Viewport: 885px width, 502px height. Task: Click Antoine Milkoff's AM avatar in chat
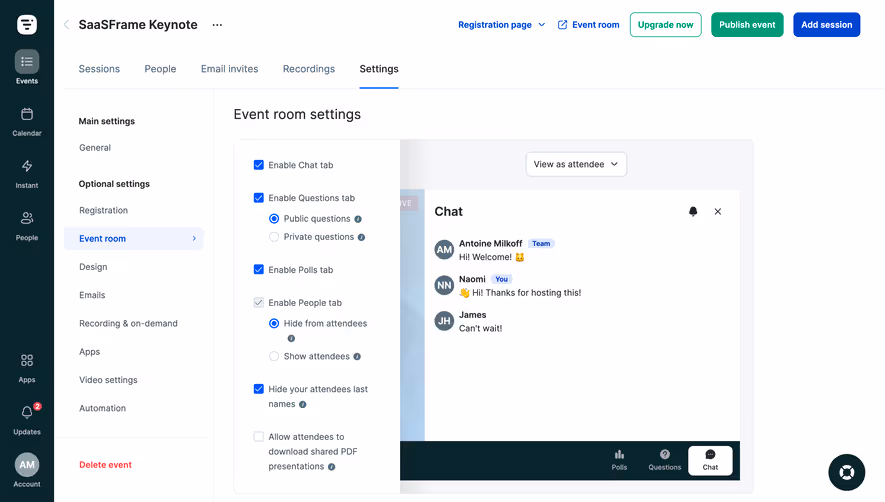point(444,250)
